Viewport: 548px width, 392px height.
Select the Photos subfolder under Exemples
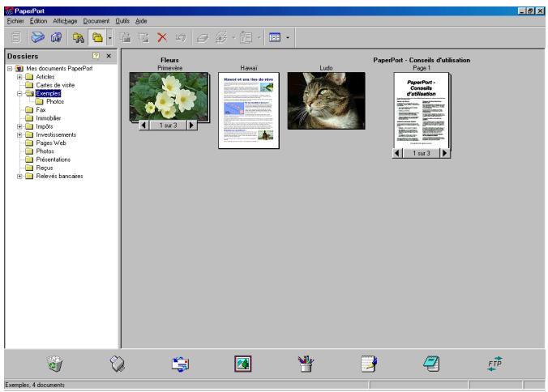(x=55, y=101)
